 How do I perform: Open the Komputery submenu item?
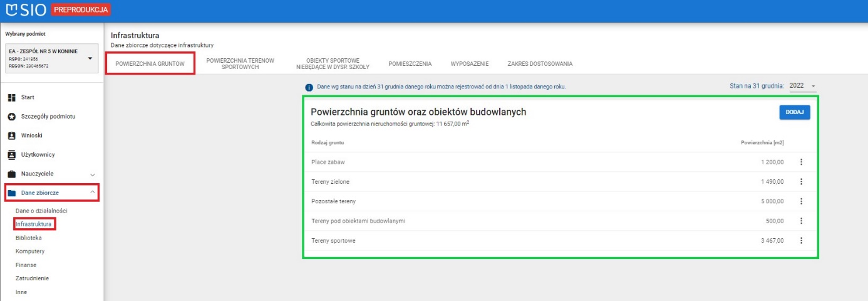pyautogui.click(x=30, y=251)
